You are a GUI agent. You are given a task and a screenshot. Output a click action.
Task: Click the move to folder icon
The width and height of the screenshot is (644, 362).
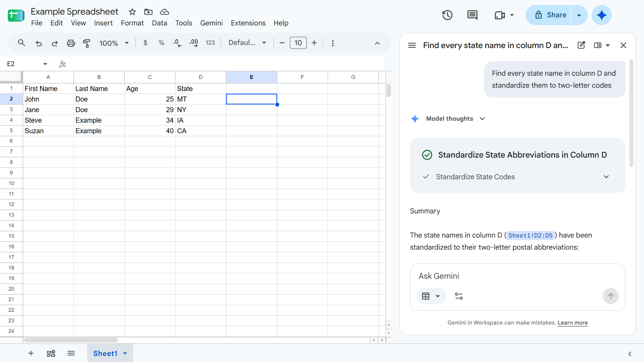(x=148, y=12)
